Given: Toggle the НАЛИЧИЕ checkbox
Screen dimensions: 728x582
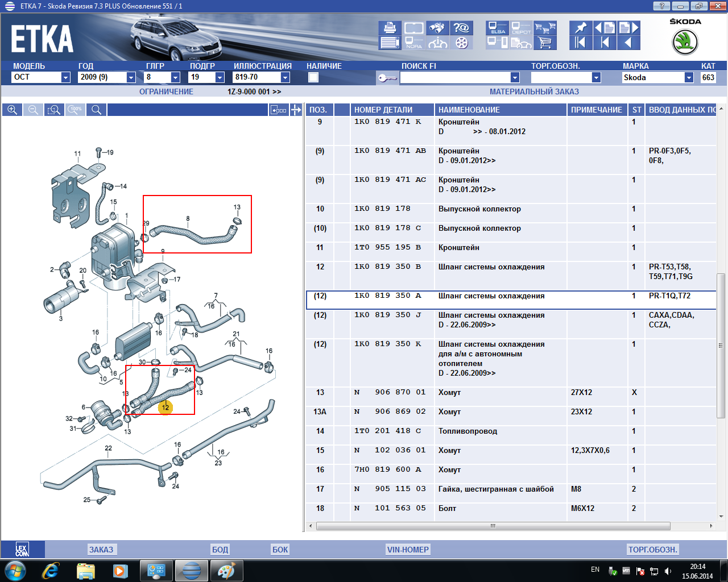Looking at the screenshot, I should coord(313,77).
